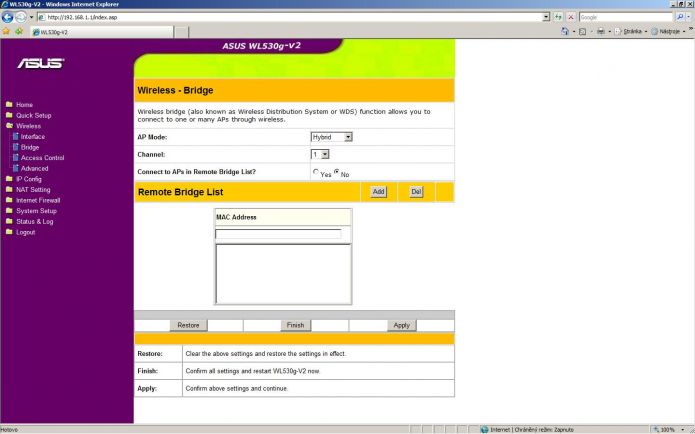The height and width of the screenshot is (434, 695).
Task: Click the globe Internet zone status icon
Action: (x=484, y=430)
